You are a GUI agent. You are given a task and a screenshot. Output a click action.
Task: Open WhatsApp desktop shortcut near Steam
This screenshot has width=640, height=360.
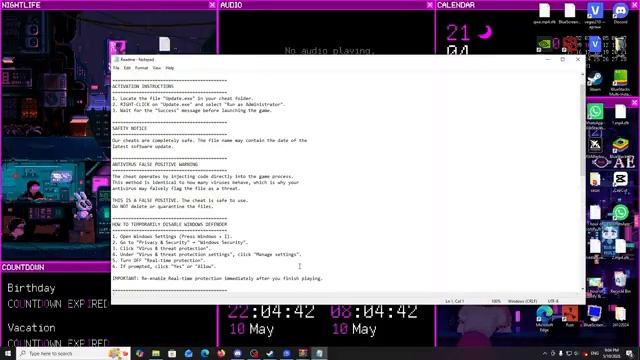pyautogui.click(x=595, y=115)
